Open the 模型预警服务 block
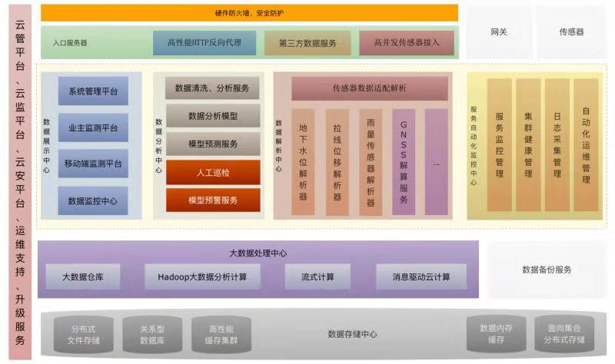 [213, 200]
